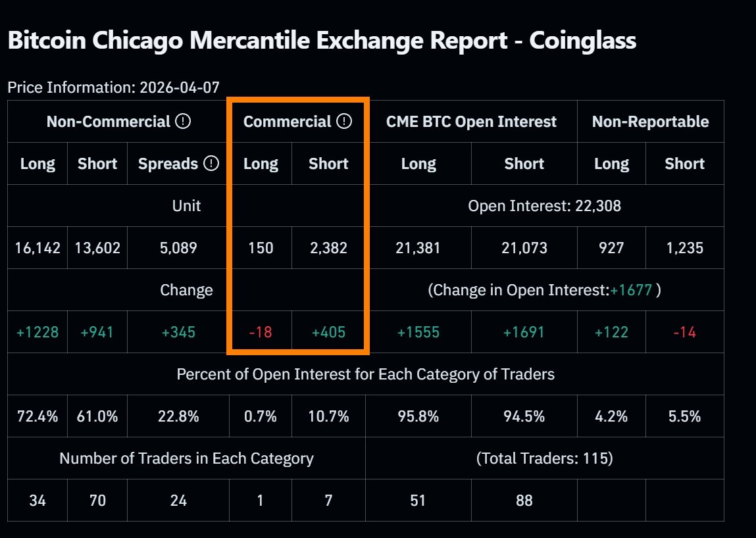Select the Non-Reportable short value 1,235
The width and height of the screenshot is (756, 538).
684,248
